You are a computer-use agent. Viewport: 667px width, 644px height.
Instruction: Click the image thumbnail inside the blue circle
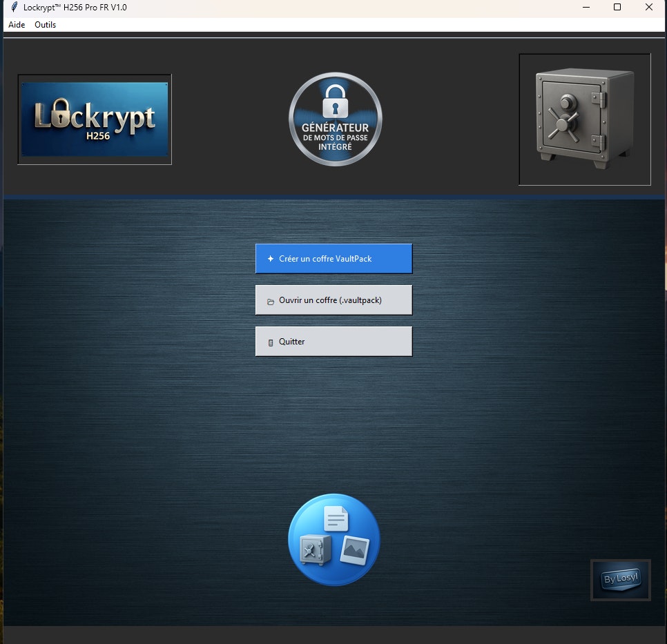click(355, 550)
